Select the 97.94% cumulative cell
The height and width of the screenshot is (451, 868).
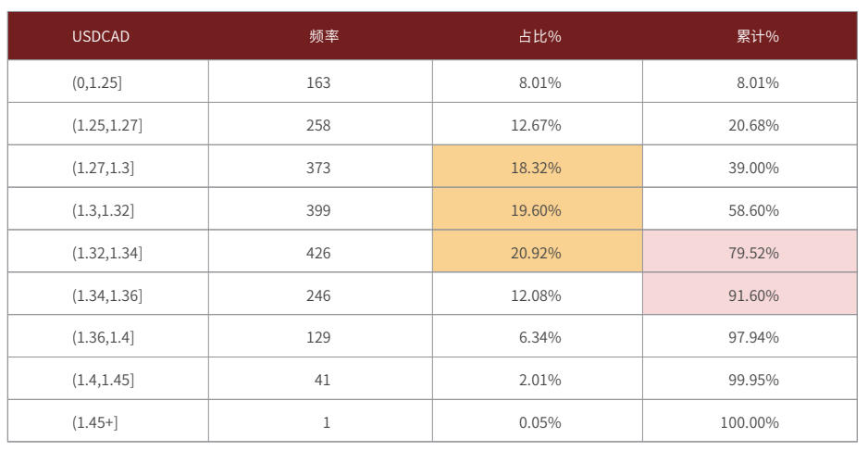click(753, 337)
